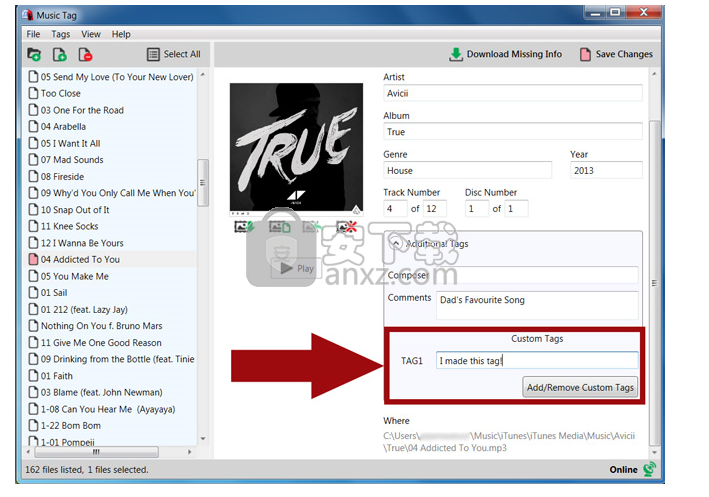709x497 pixels.
Task: Click the Album field containing True
Action: point(513,132)
